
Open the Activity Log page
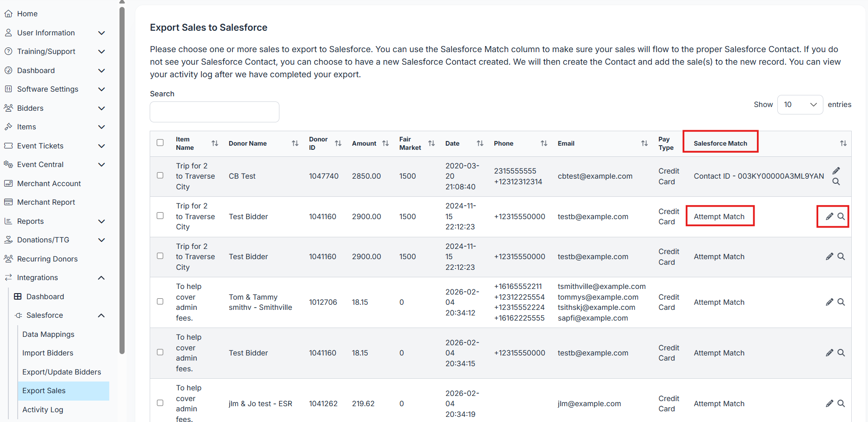pyautogui.click(x=43, y=409)
